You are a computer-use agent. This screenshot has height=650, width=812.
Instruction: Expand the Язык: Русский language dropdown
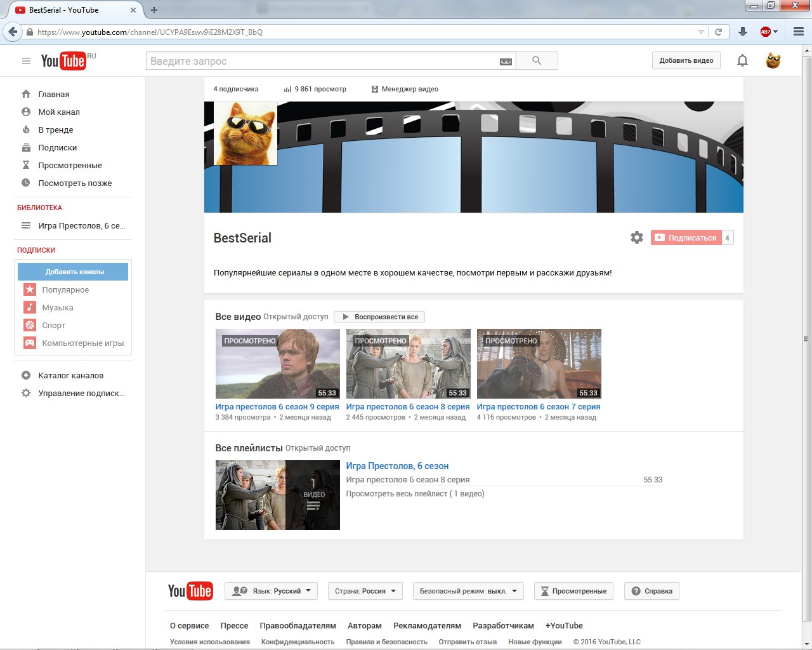[x=272, y=591]
